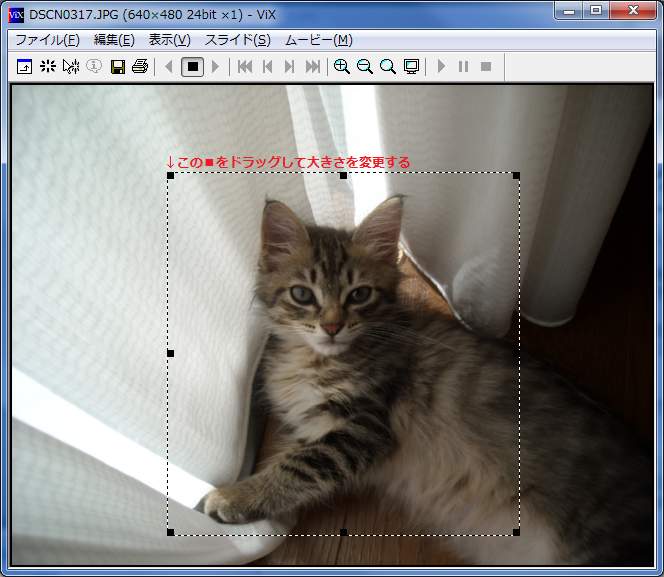
Task: Jump to the last image icon
Action: tap(313, 66)
